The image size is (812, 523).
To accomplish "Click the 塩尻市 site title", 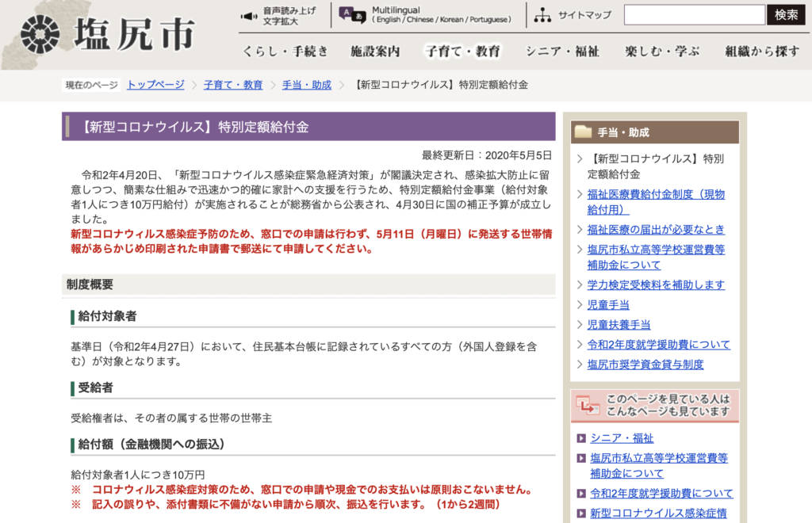I will [135, 35].
